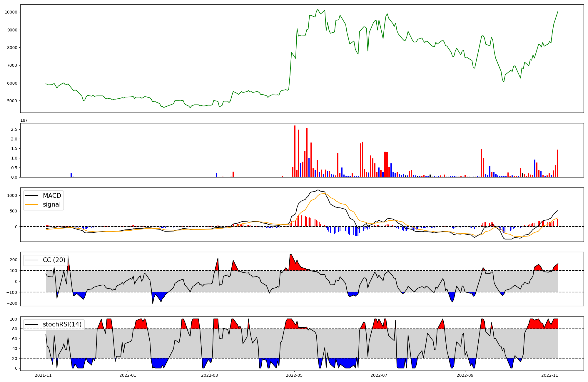Click the 5000 price axis tick label

pyautogui.click(x=12, y=101)
